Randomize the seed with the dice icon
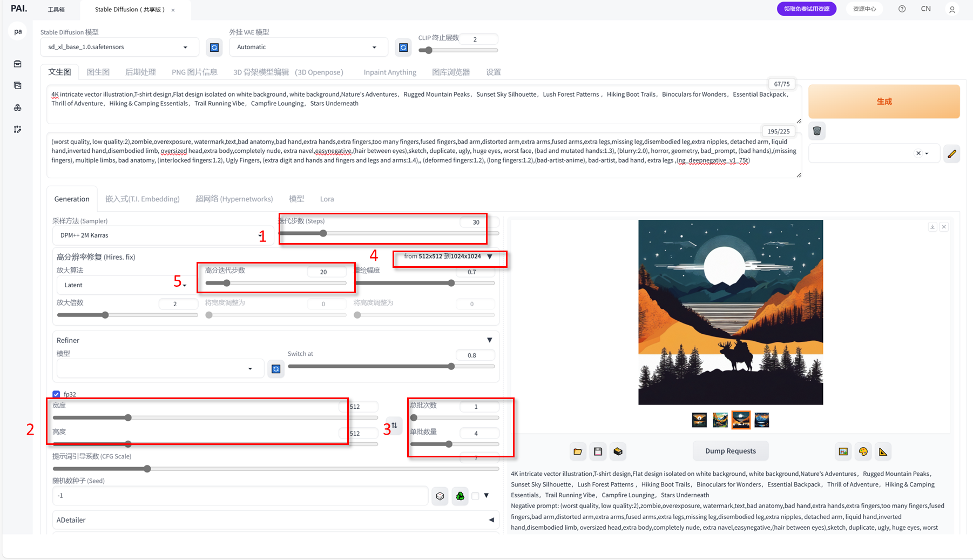 440,496
